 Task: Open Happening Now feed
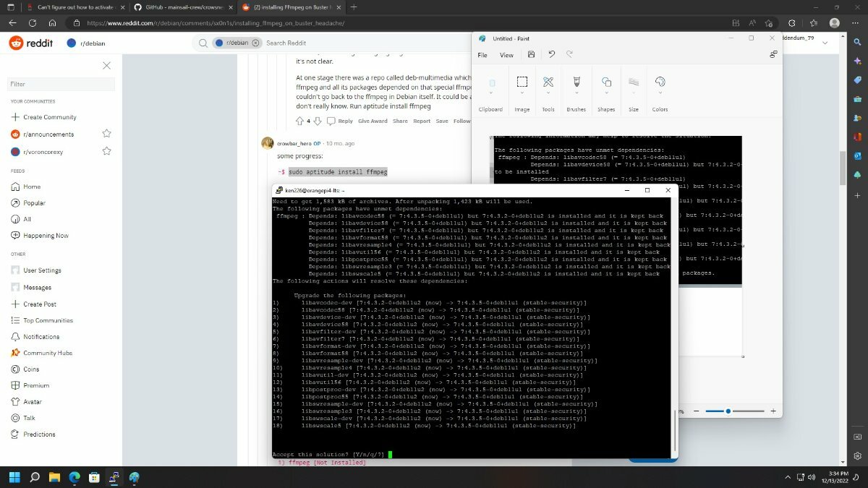41,236
